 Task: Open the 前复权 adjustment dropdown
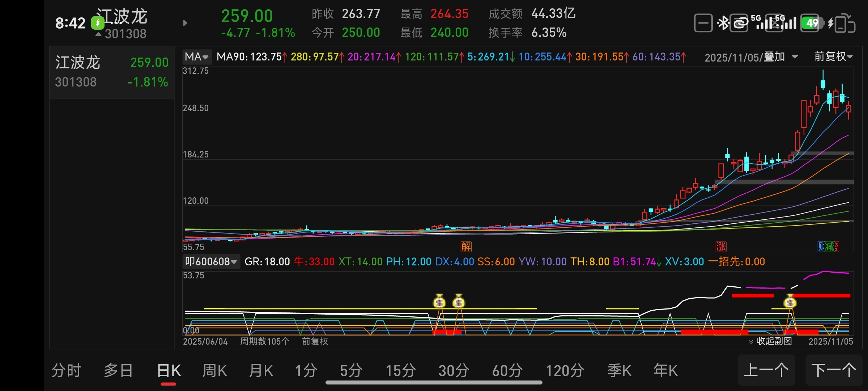833,56
